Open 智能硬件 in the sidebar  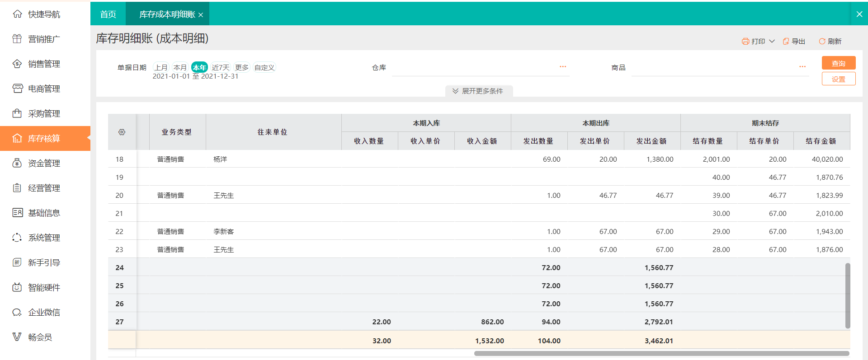click(x=44, y=288)
